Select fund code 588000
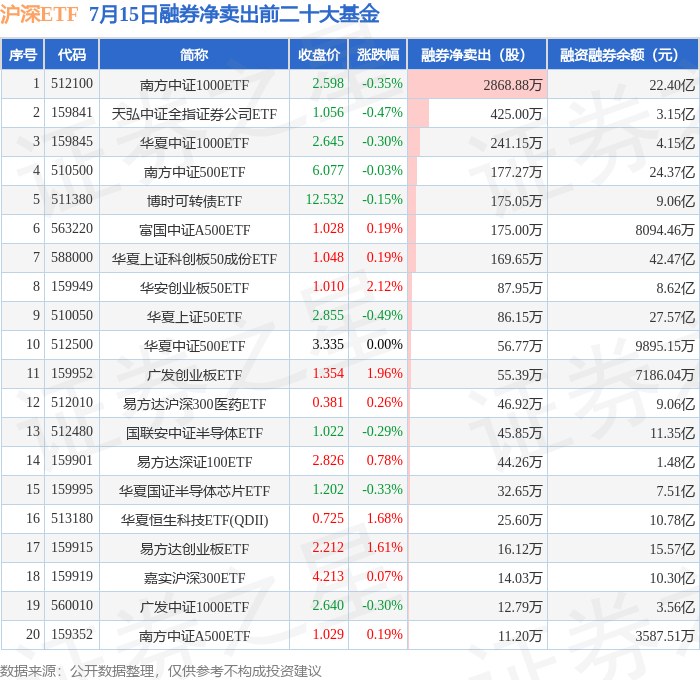The width and height of the screenshot is (700, 680). pos(72,258)
